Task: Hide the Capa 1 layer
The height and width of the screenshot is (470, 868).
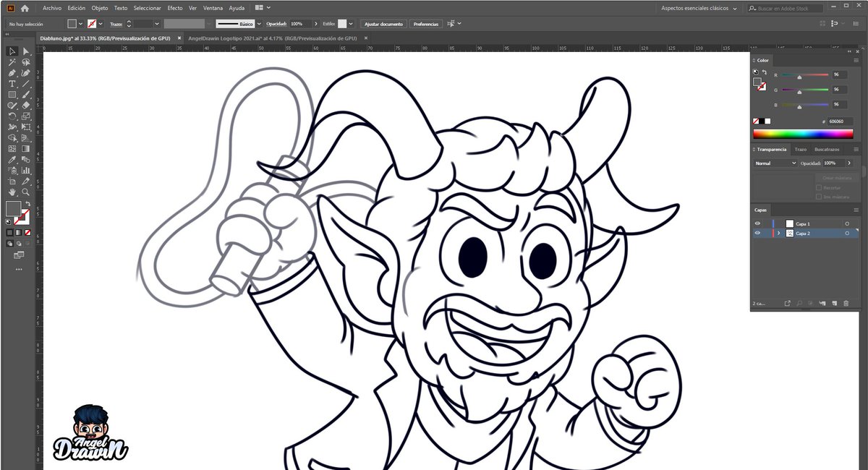Action: pyautogui.click(x=757, y=223)
